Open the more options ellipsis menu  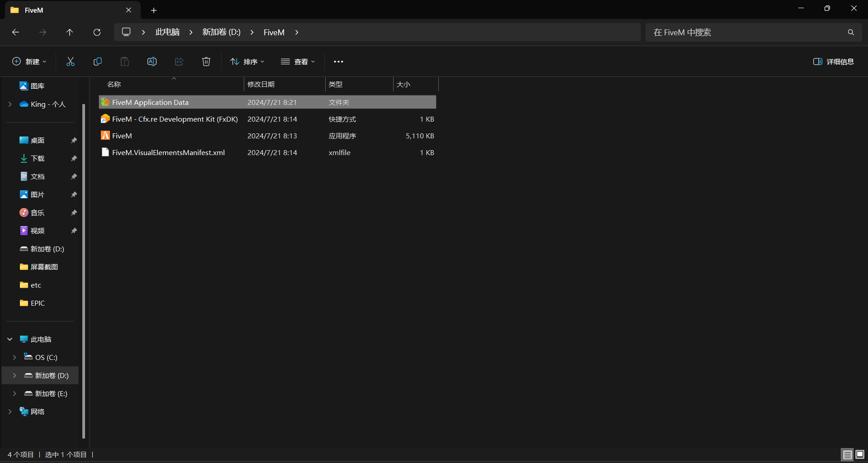click(x=338, y=61)
